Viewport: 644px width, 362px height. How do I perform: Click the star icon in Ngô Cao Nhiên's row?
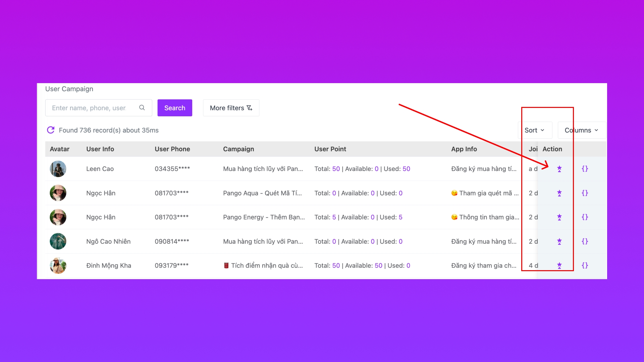pos(559,241)
